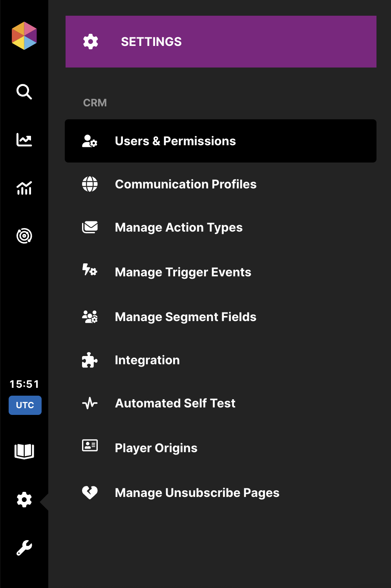This screenshot has height=588, width=391.
Task: Click the colorful hexagon app logo
Action: click(x=24, y=36)
